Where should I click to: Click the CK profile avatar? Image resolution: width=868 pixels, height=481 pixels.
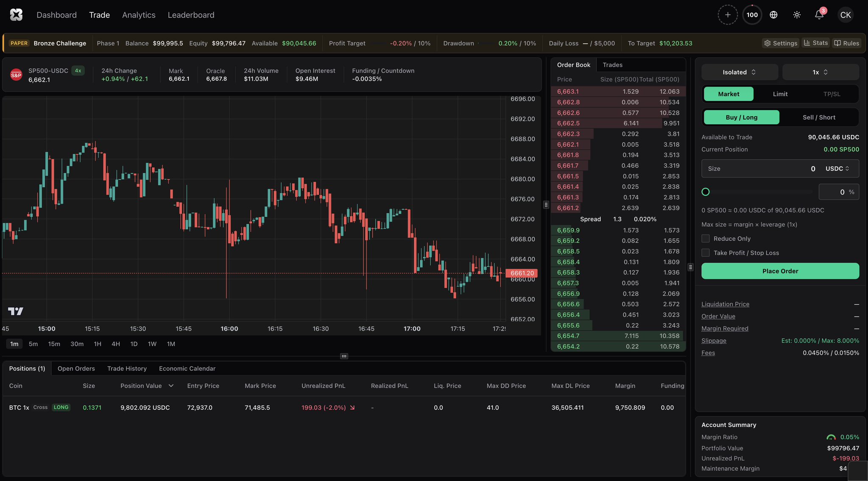[x=845, y=15]
